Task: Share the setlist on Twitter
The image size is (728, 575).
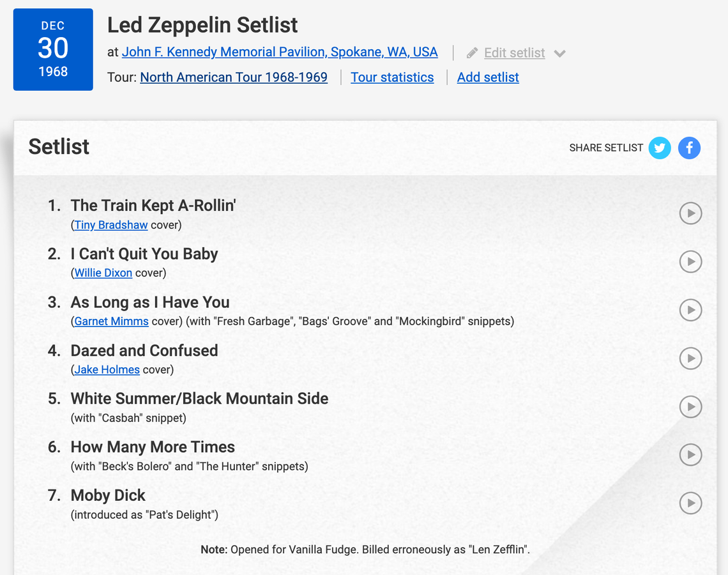Action: (x=660, y=148)
